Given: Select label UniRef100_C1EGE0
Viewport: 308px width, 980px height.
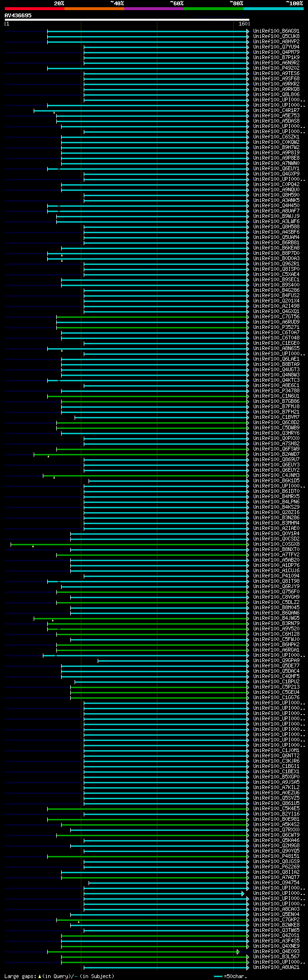Looking at the screenshot, I should (276, 343).
